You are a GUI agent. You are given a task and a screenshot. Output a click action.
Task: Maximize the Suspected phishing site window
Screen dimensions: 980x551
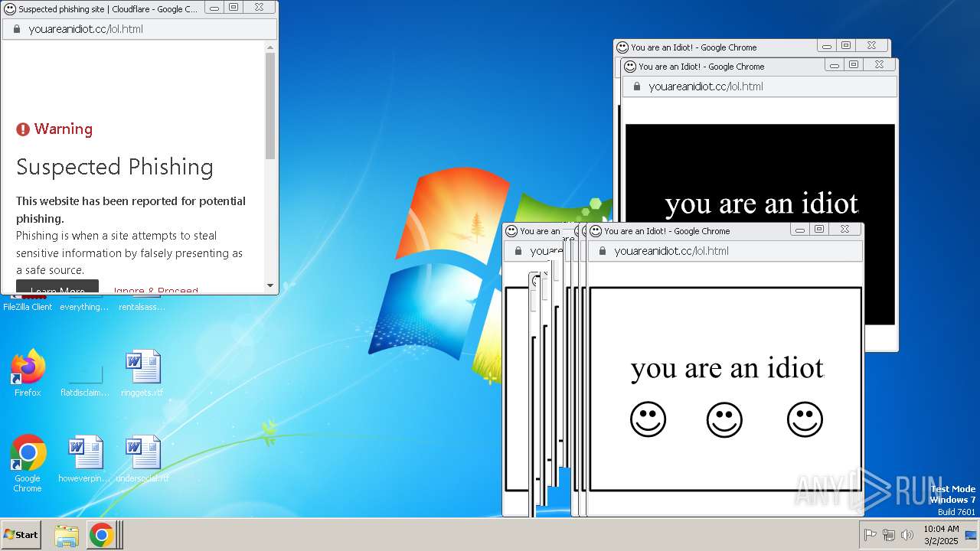click(234, 7)
